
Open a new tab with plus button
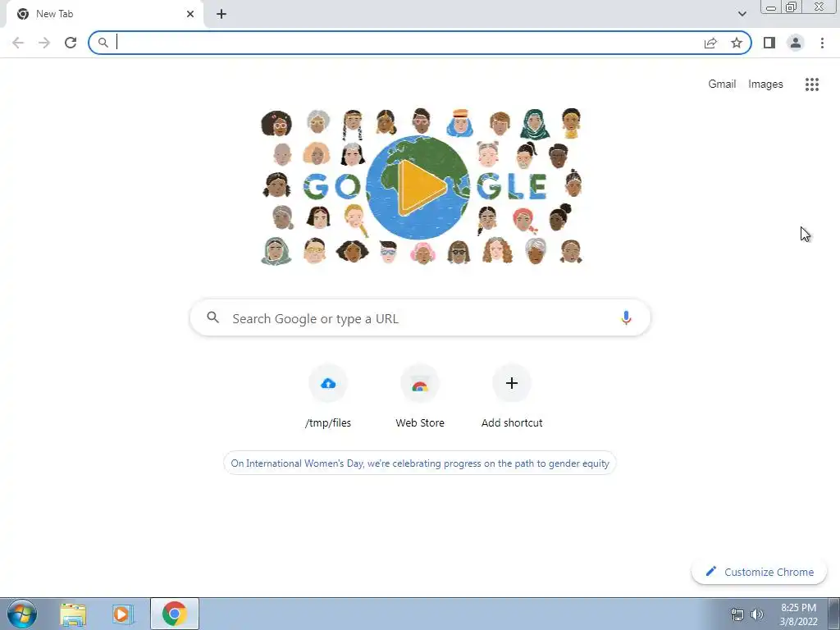(x=221, y=14)
